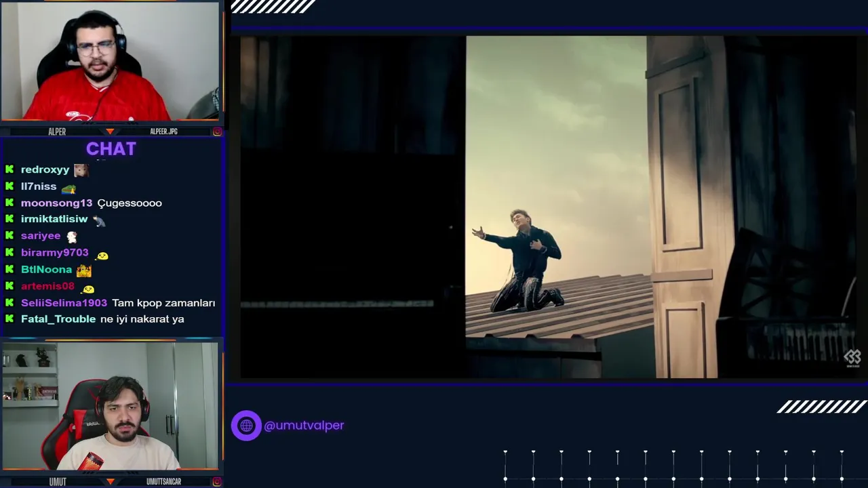Open the @umutvalper handle
The image size is (868, 488).
[304, 426]
